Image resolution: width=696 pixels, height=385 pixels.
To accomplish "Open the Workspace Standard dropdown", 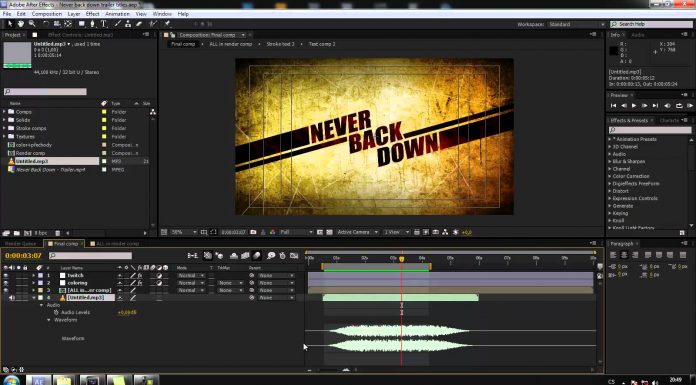I will 576,24.
